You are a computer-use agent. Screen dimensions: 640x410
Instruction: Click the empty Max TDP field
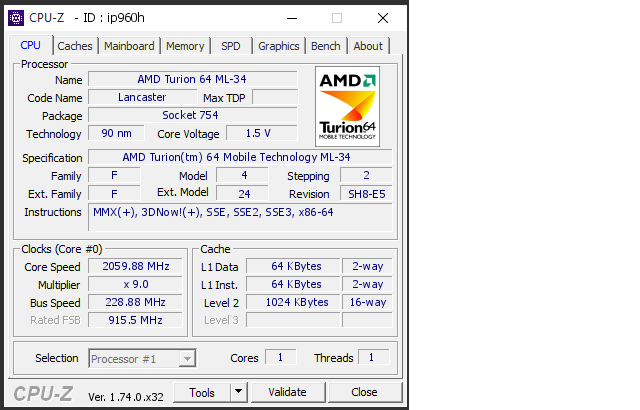pyautogui.click(x=275, y=97)
